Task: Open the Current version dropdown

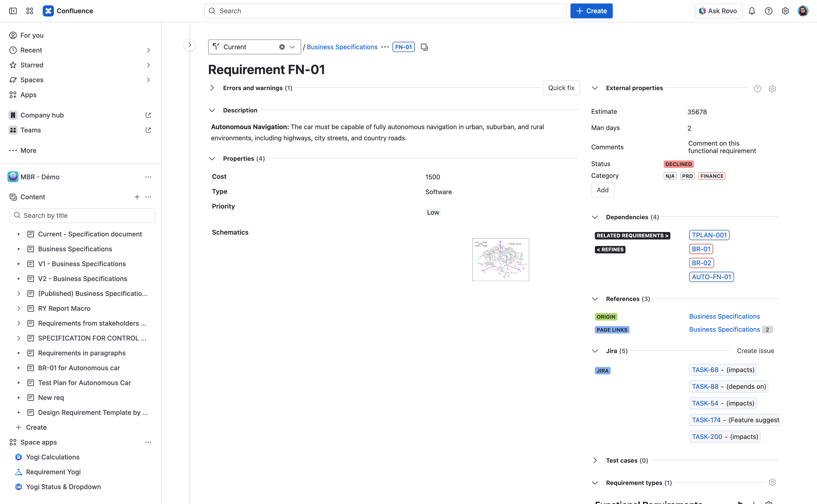Action: pos(293,47)
